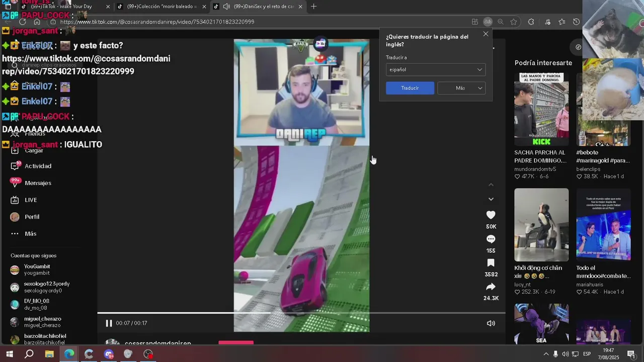Open the browser extensions puzzle icon

coord(531,22)
